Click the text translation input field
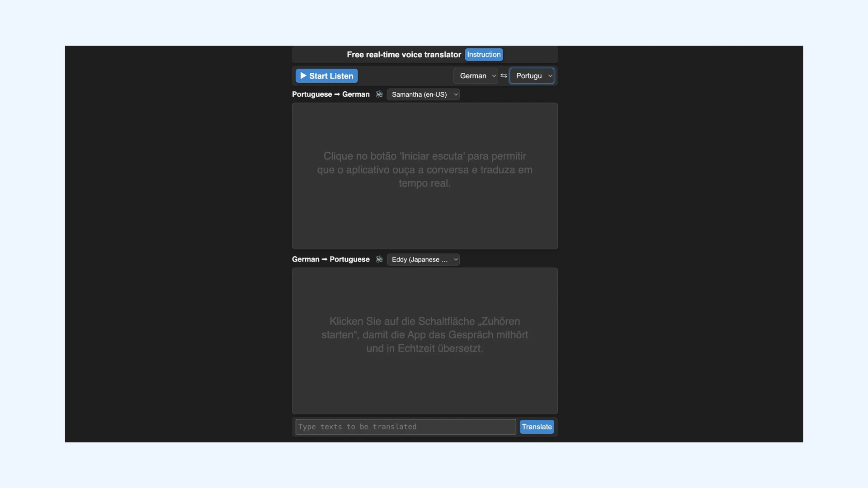This screenshot has height=488, width=868. pyautogui.click(x=405, y=427)
